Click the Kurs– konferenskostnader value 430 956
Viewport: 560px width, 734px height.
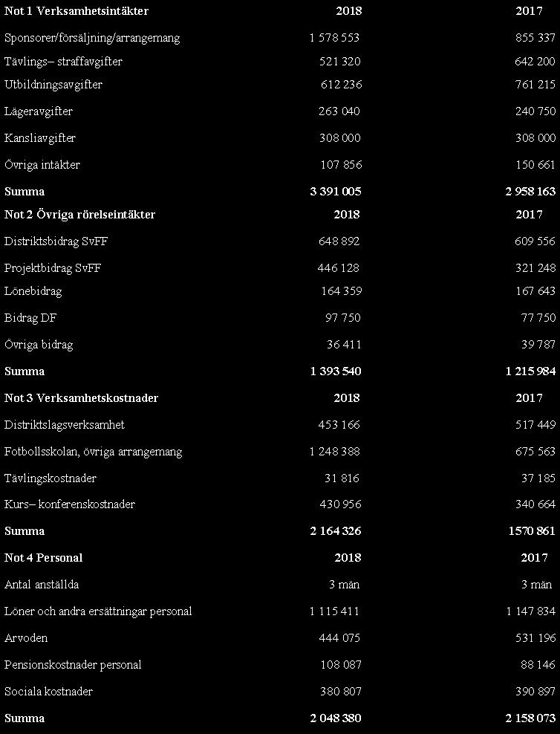tap(340, 504)
